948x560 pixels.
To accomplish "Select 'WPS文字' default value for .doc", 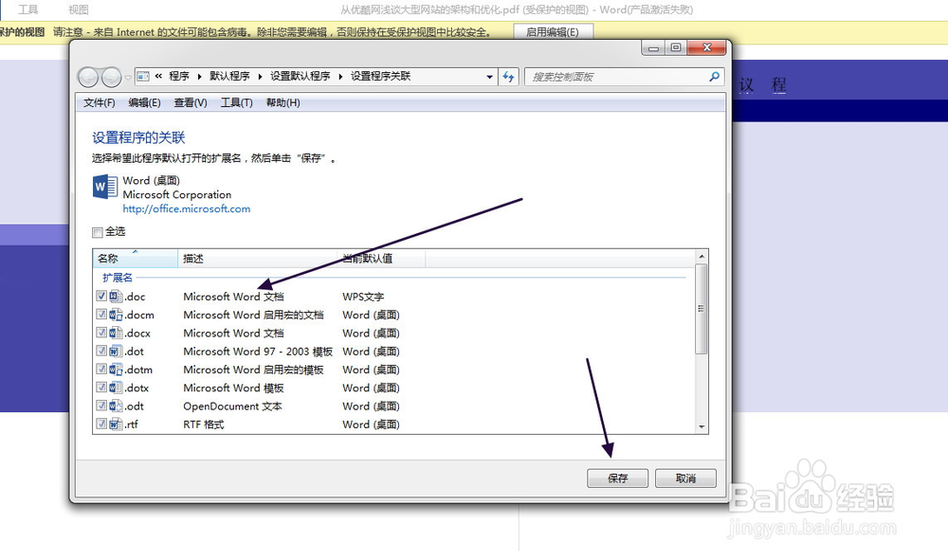I will 363,297.
